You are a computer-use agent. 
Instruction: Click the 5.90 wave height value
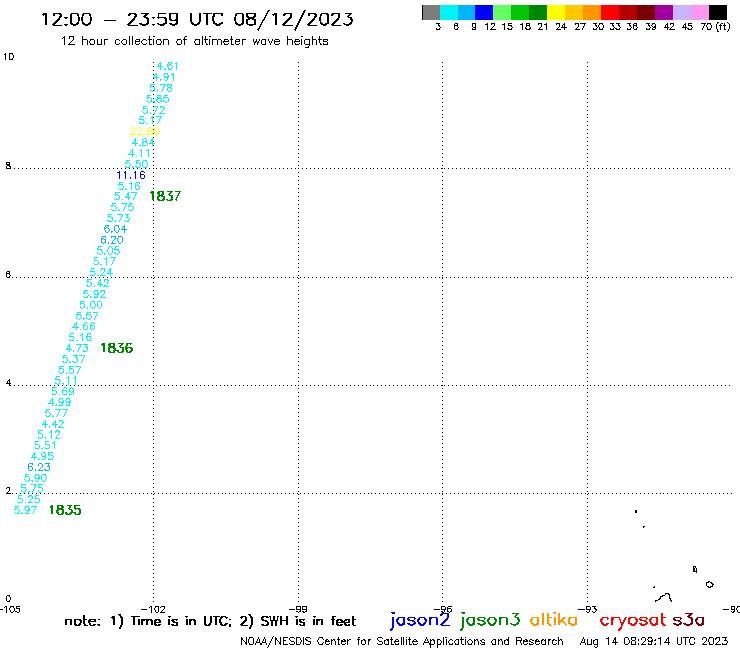[x=35, y=478]
